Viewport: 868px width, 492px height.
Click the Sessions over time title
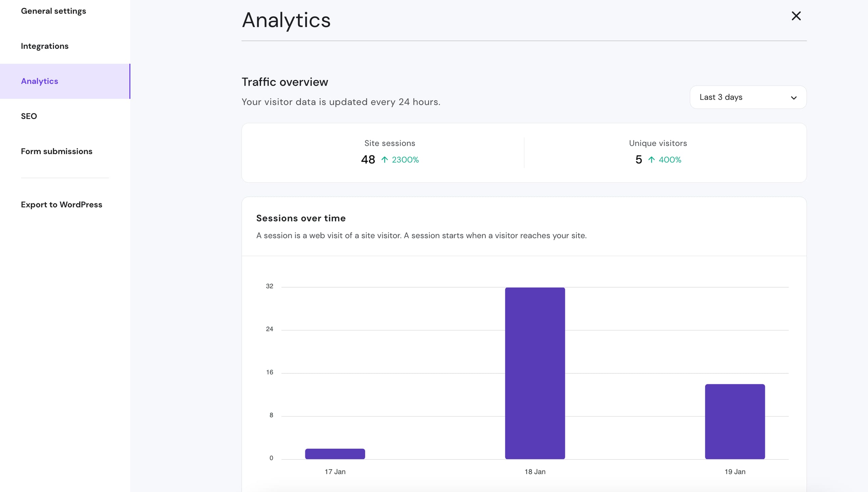click(x=301, y=218)
